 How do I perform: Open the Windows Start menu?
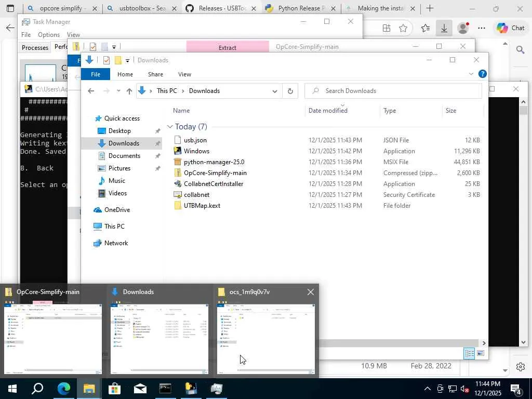[12, 389]
